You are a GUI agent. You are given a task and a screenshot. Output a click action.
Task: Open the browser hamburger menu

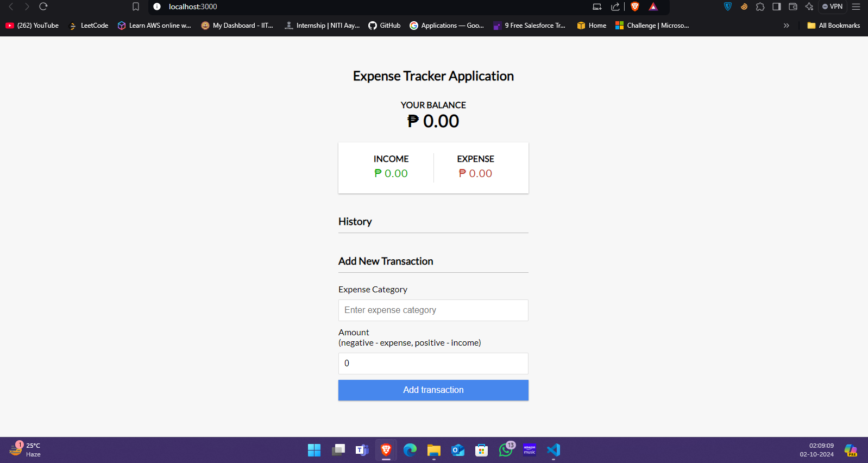(x=856, y=7)
